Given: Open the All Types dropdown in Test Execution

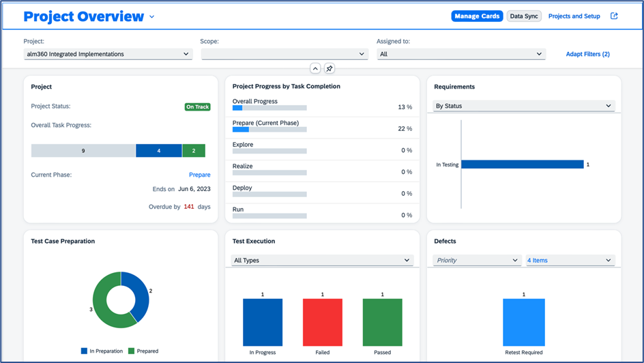Looking at the screenshot, I should [x=322, y=260].
